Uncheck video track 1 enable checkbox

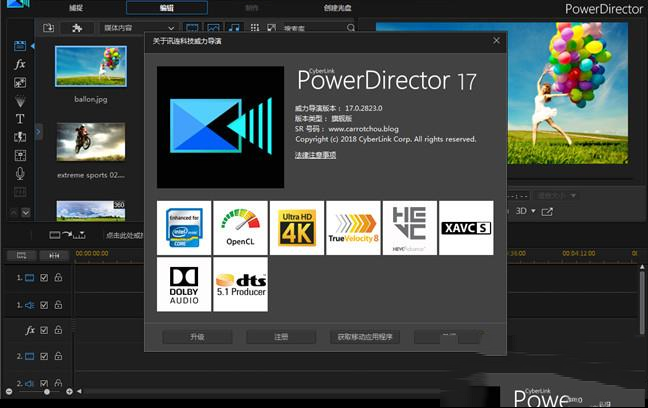pyautogui.click(x=44, y=278)
